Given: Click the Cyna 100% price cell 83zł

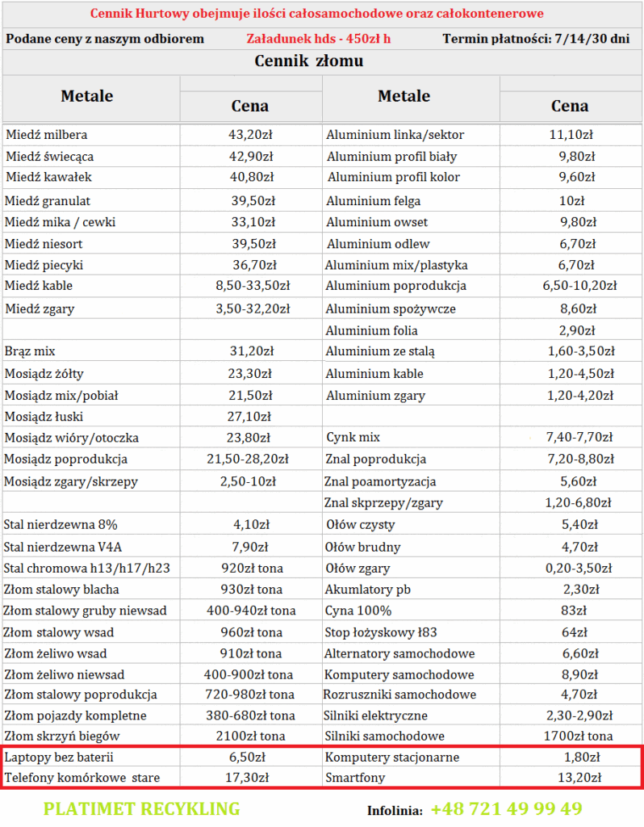Looking at the screenshot, I should tap(573, 611).
